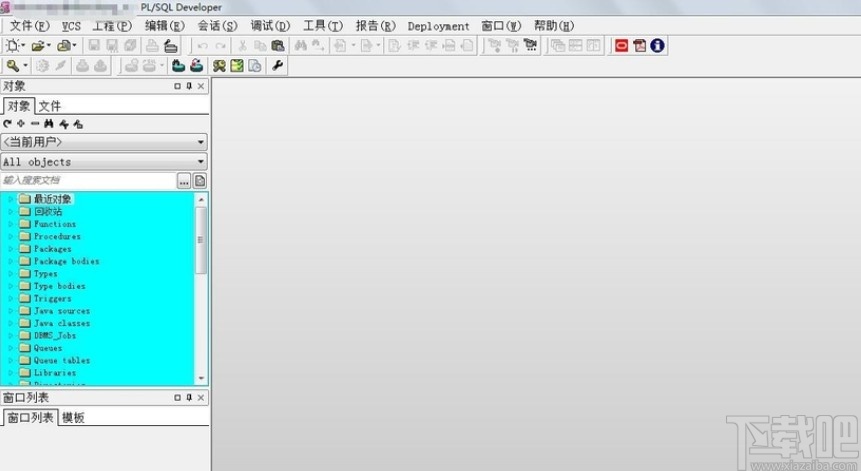Open the <当前用户> user dropdown
The width and height of the screenshot is (861, 471).
pos(201,142)
